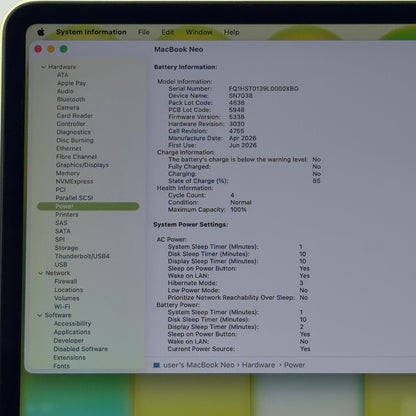Click the green full-screen window button
Image resolution: width=416 pixels, height=416 pixels.
point(63,49)
